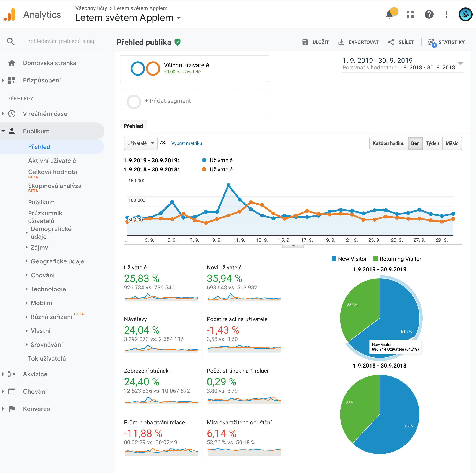This screenshot has width=476, height=473.
Task: Switch graph interval to Týden
Action: 432,143
